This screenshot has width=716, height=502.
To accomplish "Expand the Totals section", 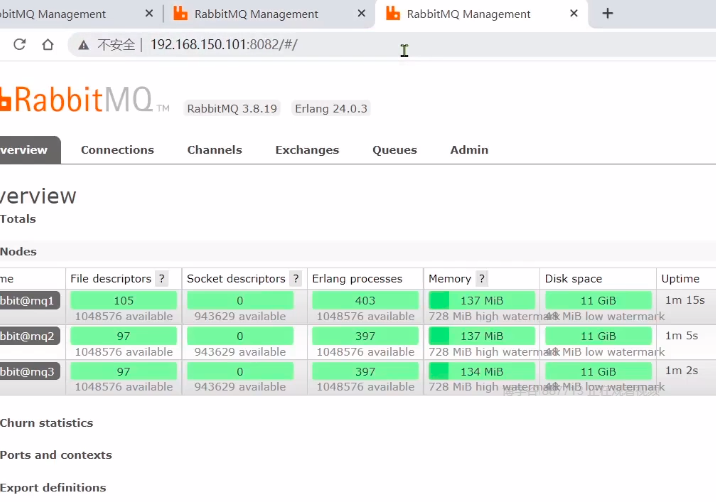I will pyautogui.click(x=18, y=219).
